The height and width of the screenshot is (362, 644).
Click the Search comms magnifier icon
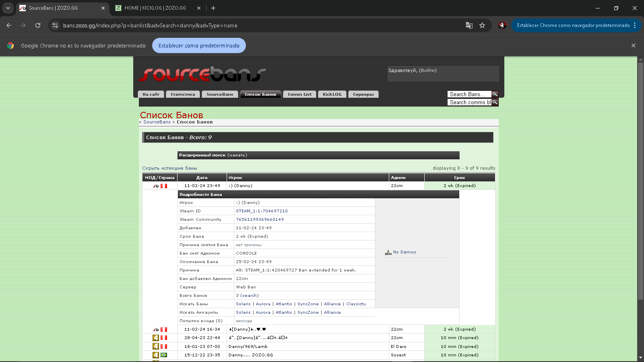click(x=495, y=102)
